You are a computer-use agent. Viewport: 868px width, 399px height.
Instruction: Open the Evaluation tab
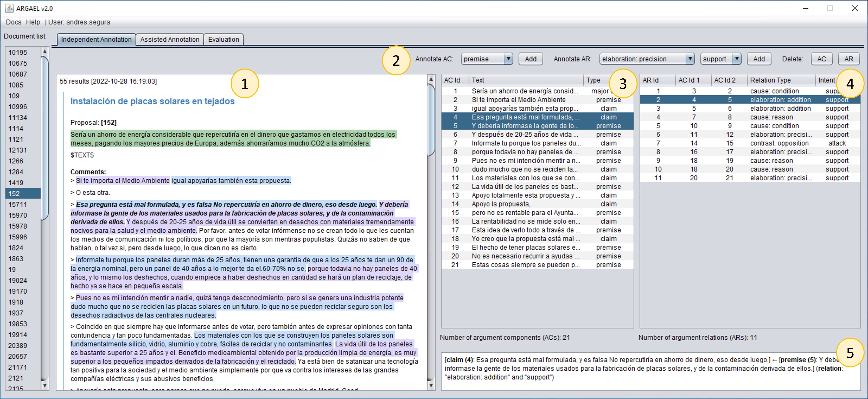(x=223, y=39)
